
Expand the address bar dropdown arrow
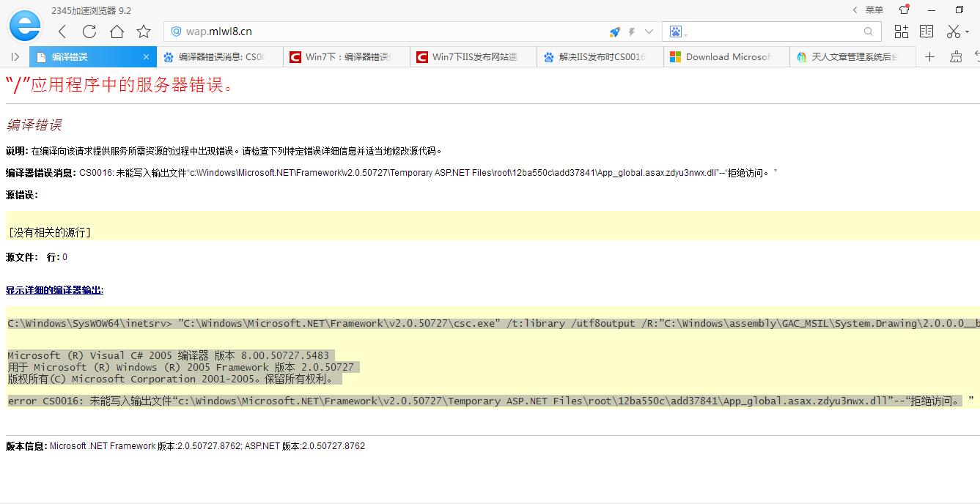tap(649, 31)
